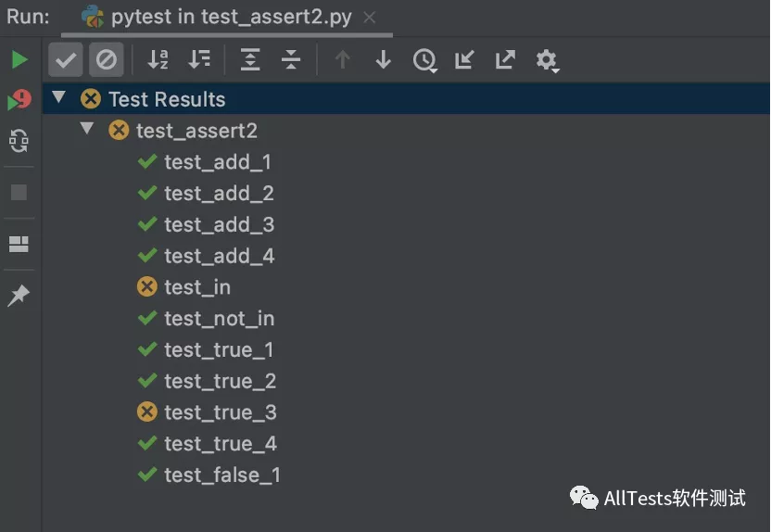Viewport: 771px width, 532px height.
Task: Click the toggle auto-test icon
Action: (19, 141)
